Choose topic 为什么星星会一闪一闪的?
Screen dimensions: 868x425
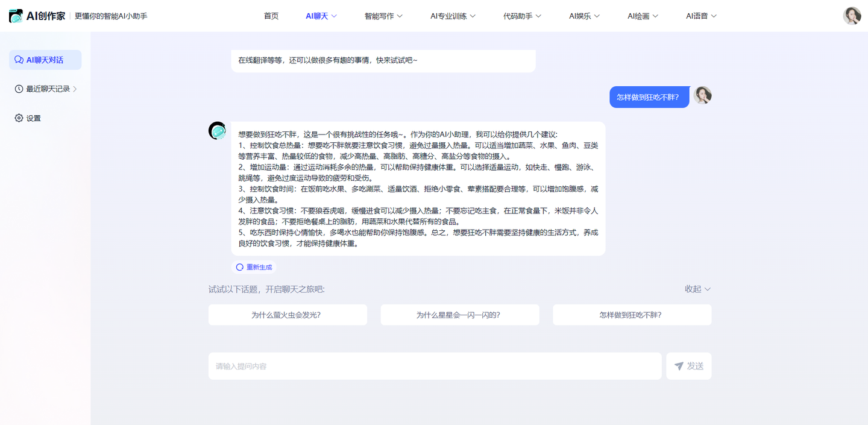click(460, 315)
